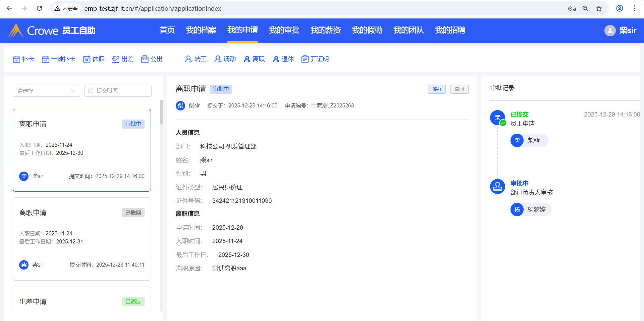Expand the 请选择 type filter dropdown

pos(46,91)
